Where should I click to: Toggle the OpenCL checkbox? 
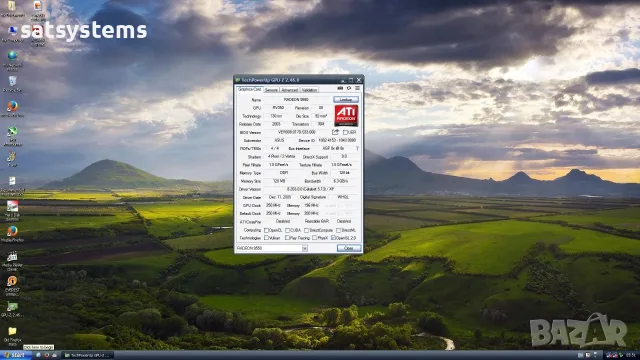(267, 230)
